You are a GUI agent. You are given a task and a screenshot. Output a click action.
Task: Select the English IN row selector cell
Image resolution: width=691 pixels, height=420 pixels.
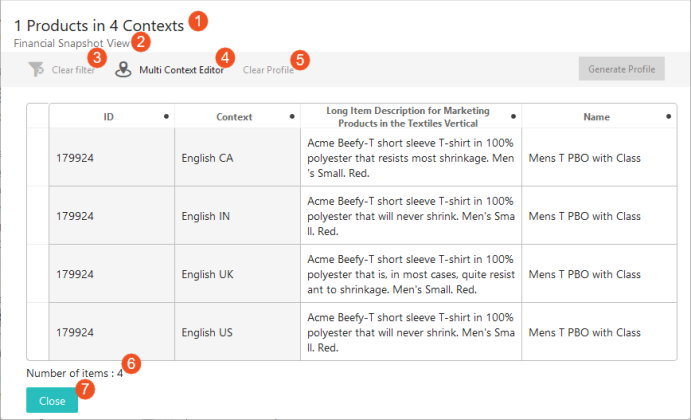point(38,215)
